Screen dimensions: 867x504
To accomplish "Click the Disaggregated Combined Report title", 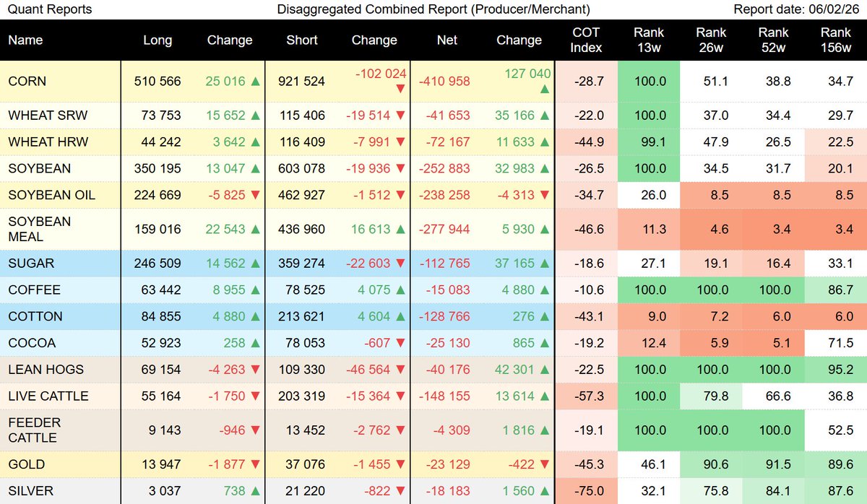I will tap(433, 10).
